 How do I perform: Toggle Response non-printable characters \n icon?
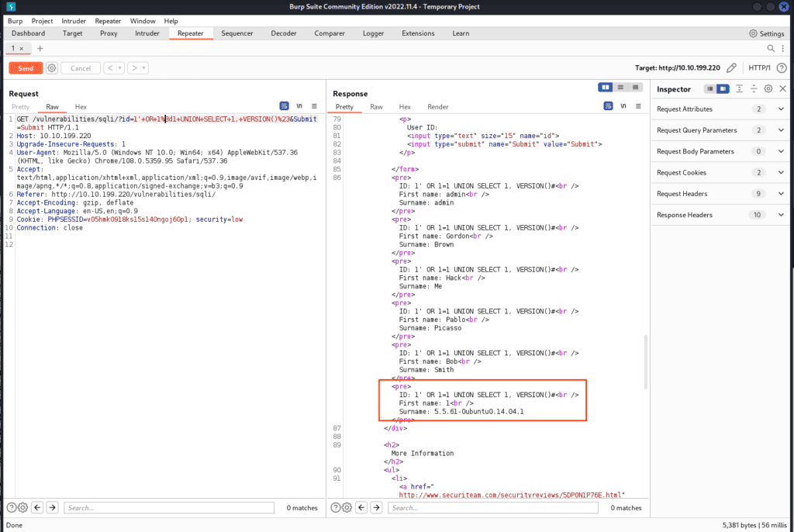tap(623, 106)
